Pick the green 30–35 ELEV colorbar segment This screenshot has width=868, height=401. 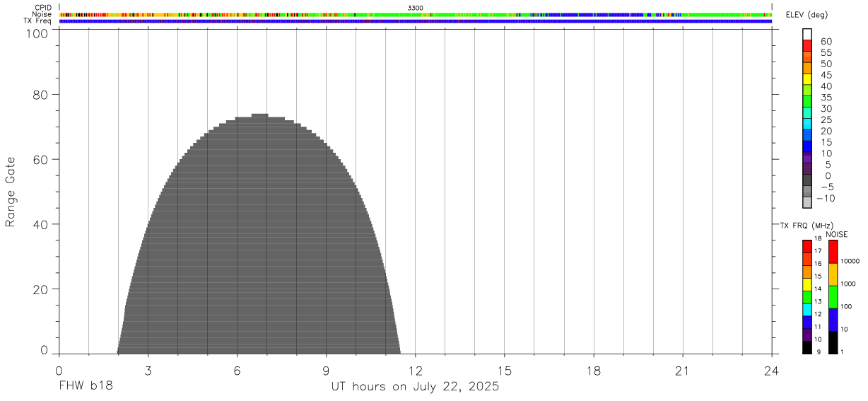coord(807,101)
